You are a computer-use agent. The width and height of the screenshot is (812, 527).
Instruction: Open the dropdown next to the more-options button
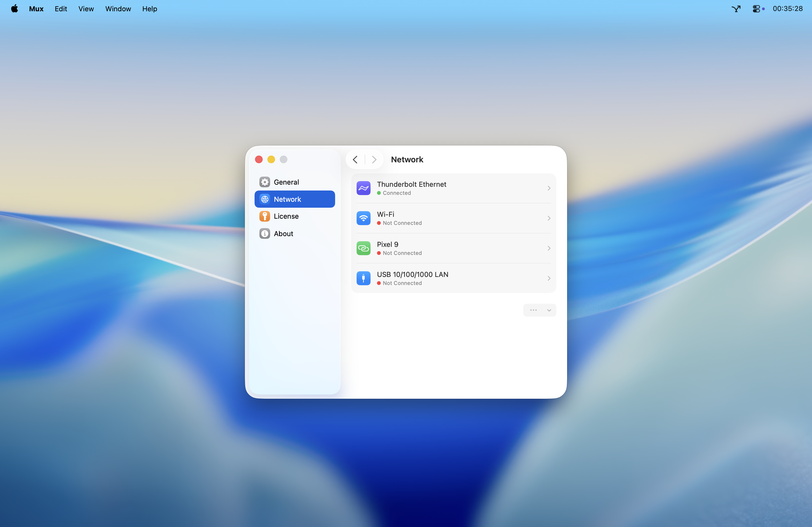(x=549, y=310)
